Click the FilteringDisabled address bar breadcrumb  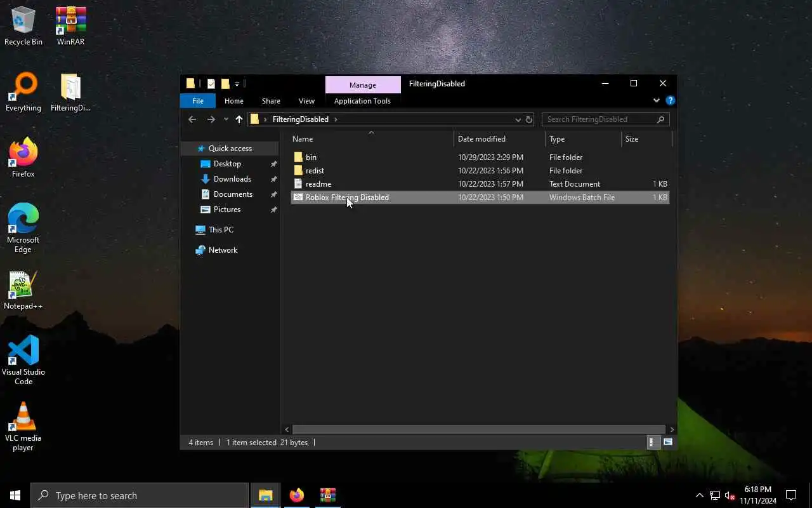coord(300,119)
